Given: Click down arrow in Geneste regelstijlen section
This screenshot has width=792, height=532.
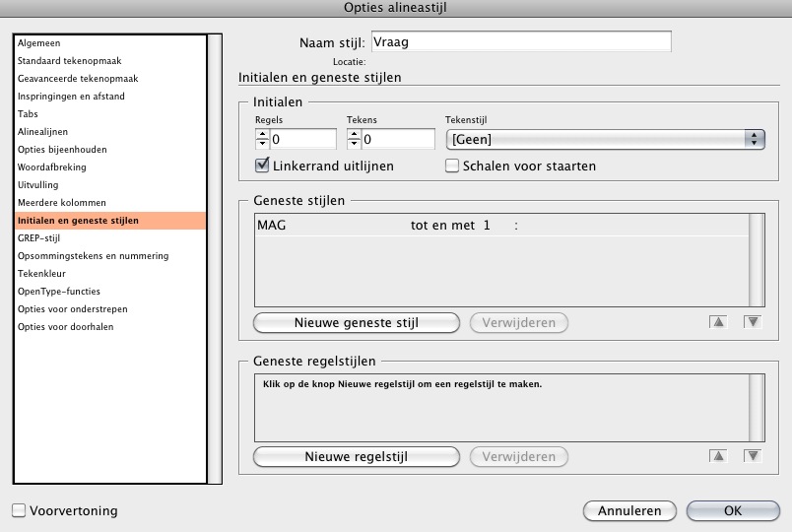Looking at the screenshot, I should click(753, 456).
